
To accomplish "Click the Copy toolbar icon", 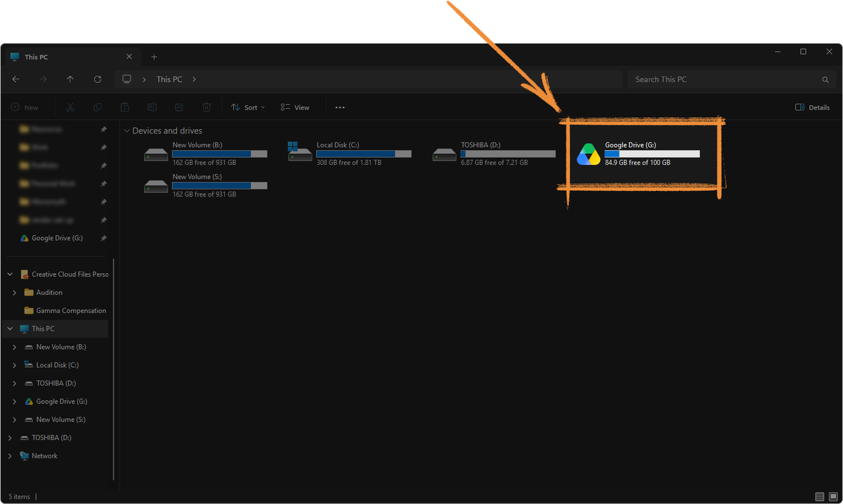I will point(97,107).
